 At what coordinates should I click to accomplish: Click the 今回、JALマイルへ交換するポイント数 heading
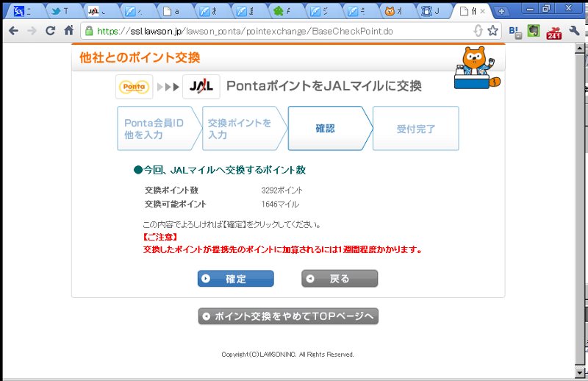(x=220, y=170)
